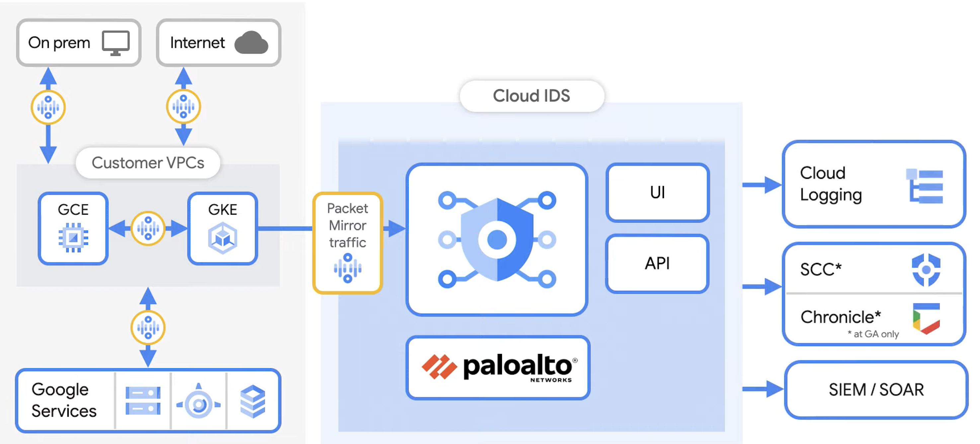Click the Google Services text
Image resolution: width=980 pixels, height=444 pixels.
coord(64,400)
